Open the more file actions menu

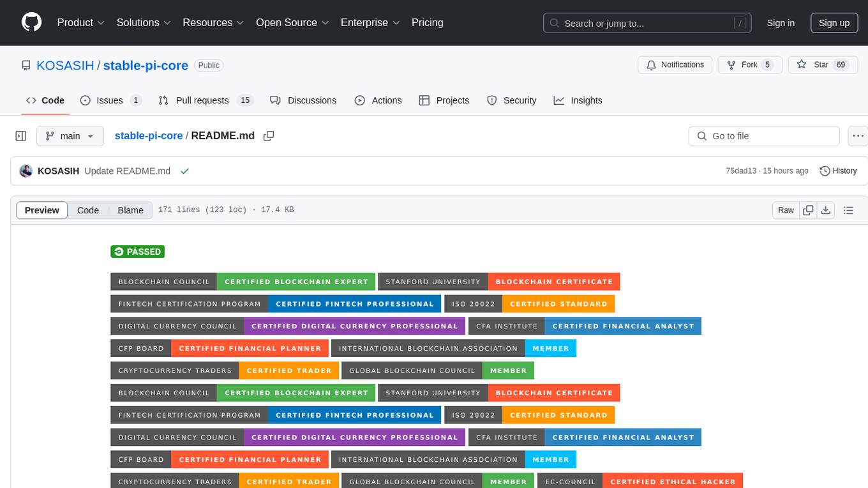858,136
